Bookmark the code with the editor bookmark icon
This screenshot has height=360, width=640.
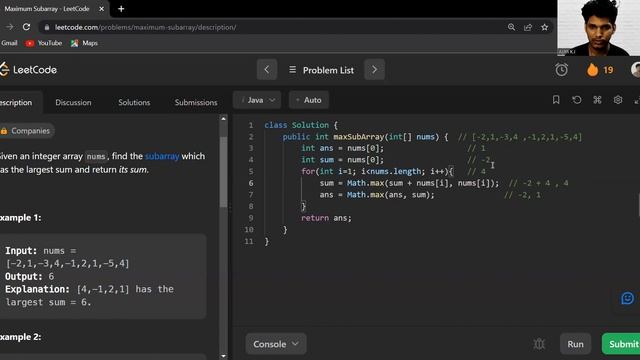pos(556,100)
